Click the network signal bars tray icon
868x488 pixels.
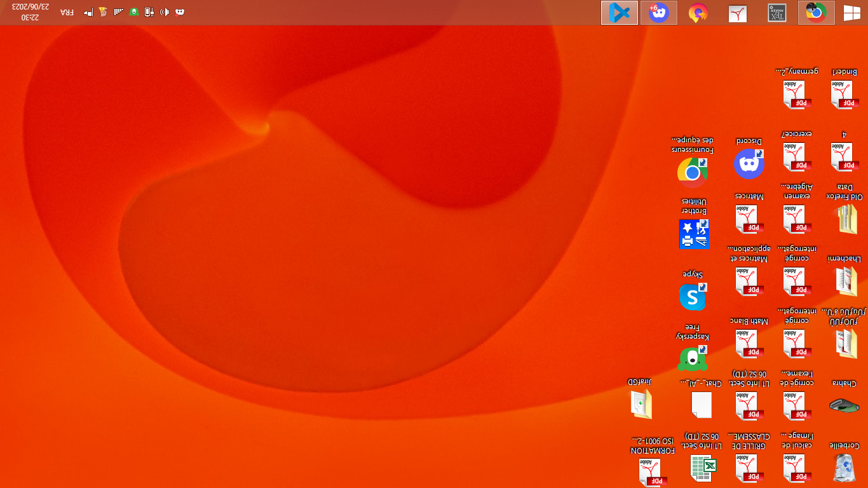[x=119, y=12]
